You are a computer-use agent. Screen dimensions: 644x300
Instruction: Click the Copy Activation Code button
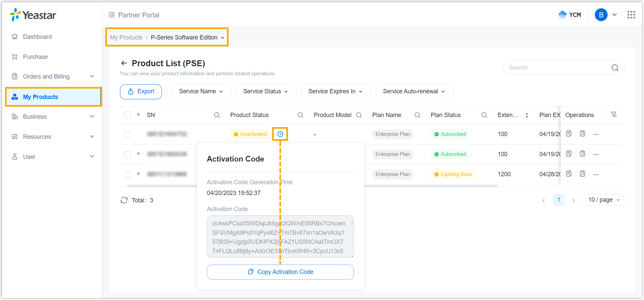pyautogui.click(x=280, y=272)
